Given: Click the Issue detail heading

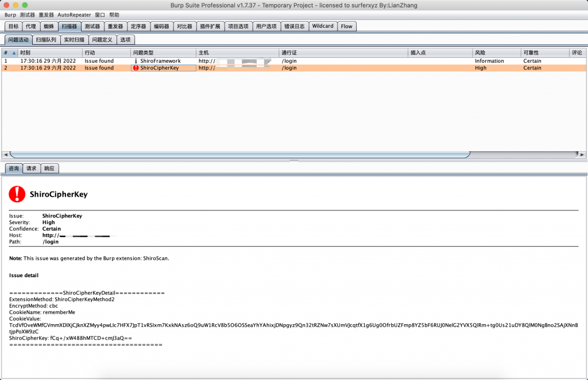Looking at the screenshot, I should click(24, 275).
